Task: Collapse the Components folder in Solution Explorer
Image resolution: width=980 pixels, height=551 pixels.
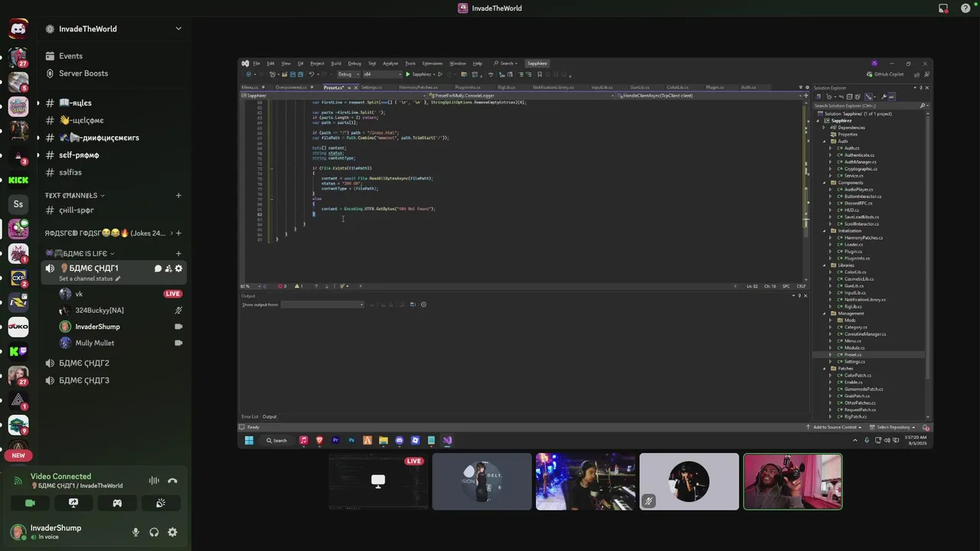Action: tap(825, 183)
